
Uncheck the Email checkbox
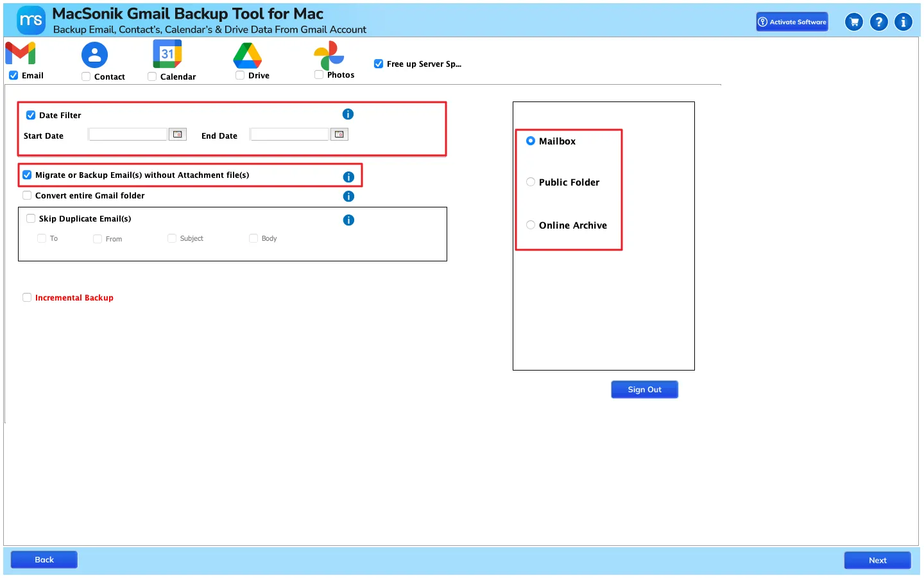tap(13, 75)
